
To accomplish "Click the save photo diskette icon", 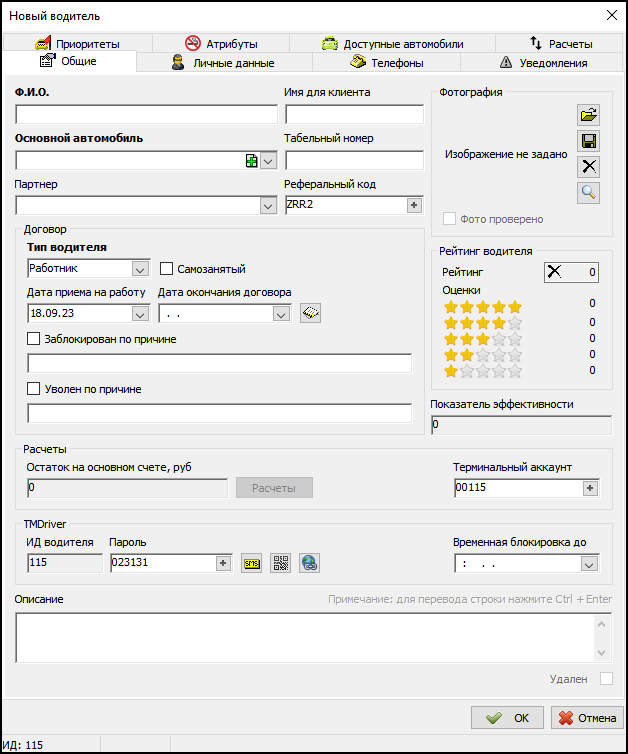I will [x=589, y=141].
